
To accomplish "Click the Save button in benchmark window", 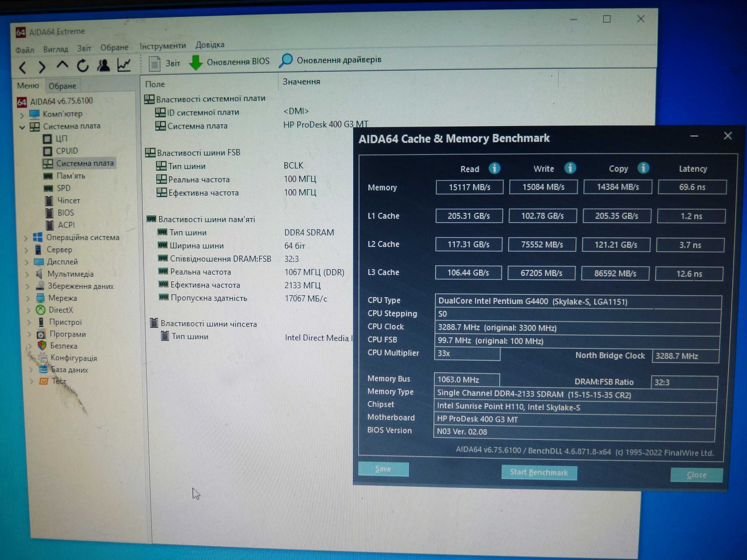I will click(383, 469).
